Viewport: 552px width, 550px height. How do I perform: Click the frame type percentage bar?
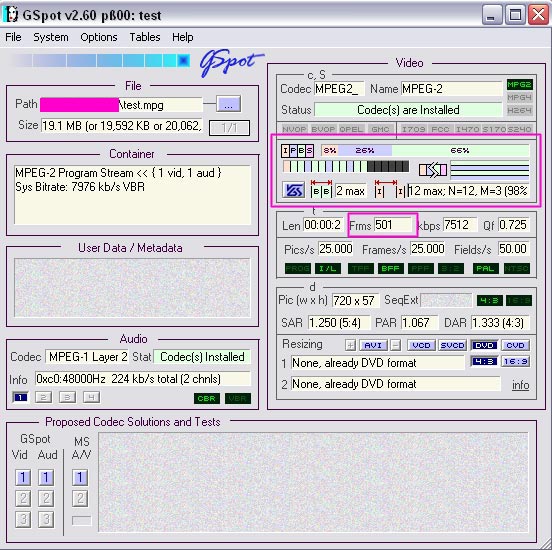[x=425, y=150]
